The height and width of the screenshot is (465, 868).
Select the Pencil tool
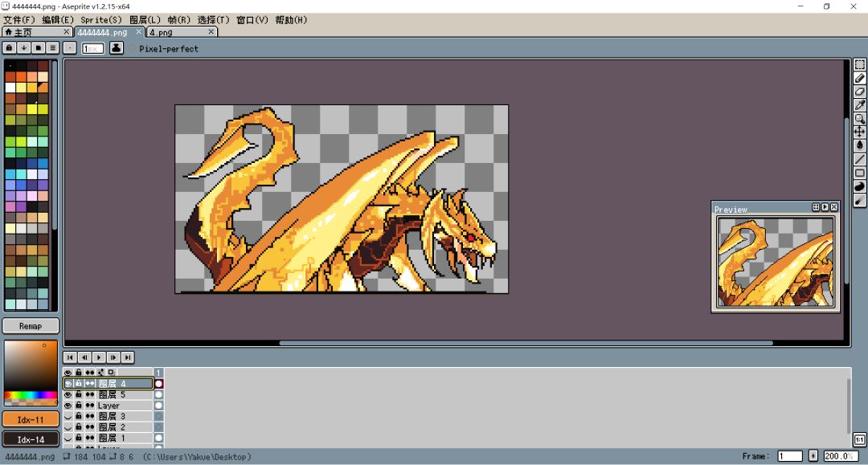coord(860,78)
